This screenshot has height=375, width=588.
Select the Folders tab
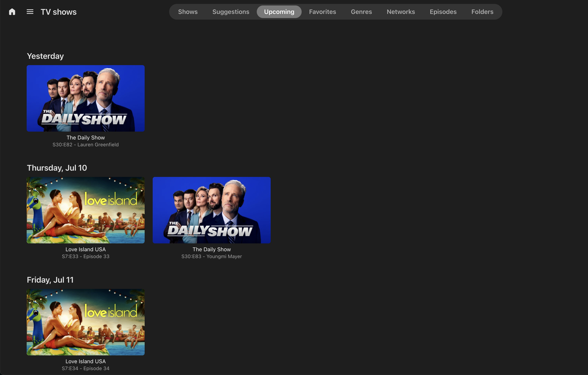482,12
